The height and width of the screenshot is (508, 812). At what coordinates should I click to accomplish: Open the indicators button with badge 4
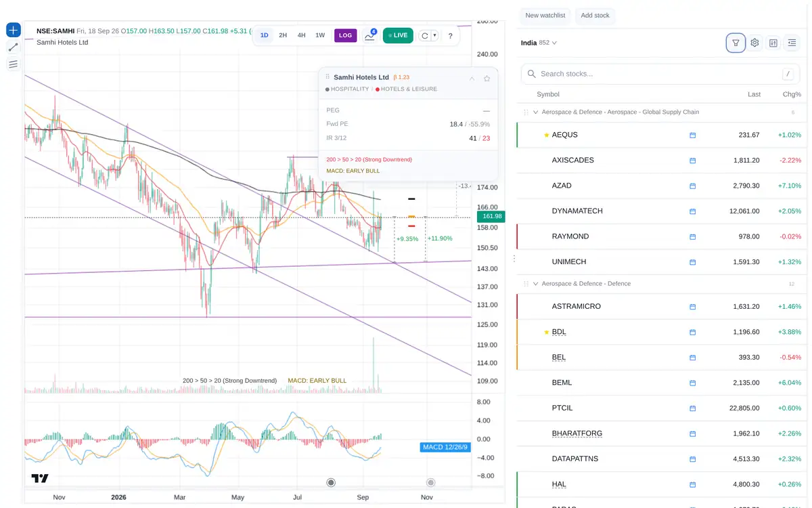pyautogui.click(x=369, y=35)
